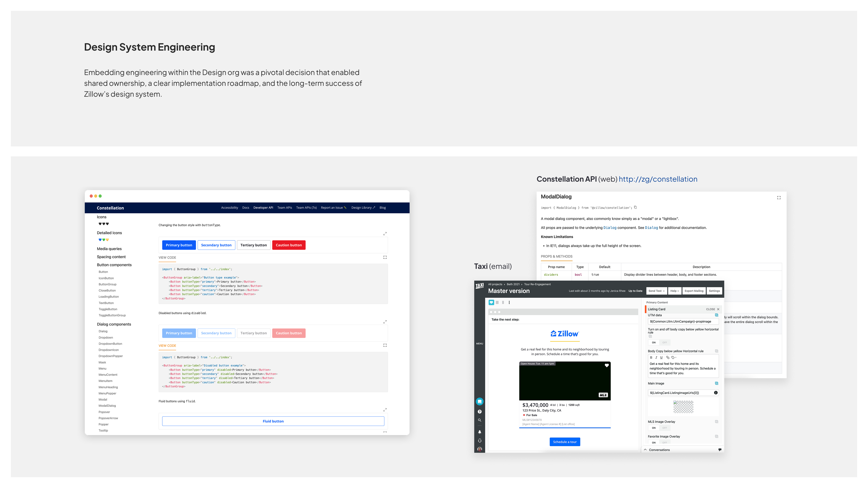Open Docs in Constellation nav
Image resolution: width=868 pixels, height=488 pixels.
246,208
